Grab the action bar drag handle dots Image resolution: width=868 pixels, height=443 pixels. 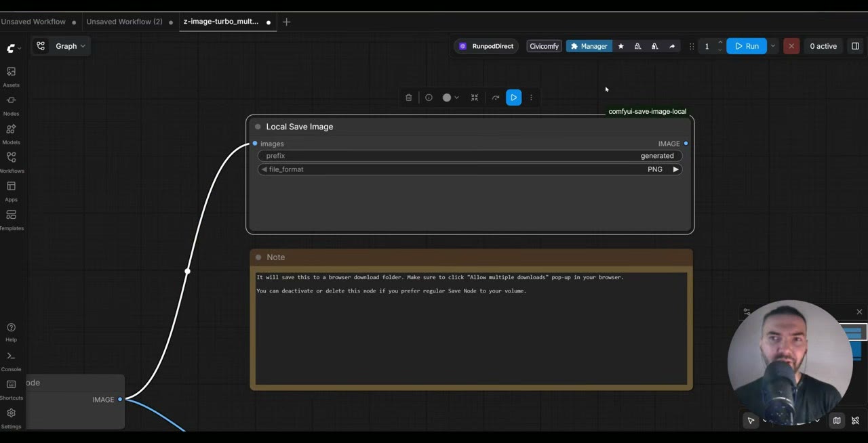coord(692,46)
